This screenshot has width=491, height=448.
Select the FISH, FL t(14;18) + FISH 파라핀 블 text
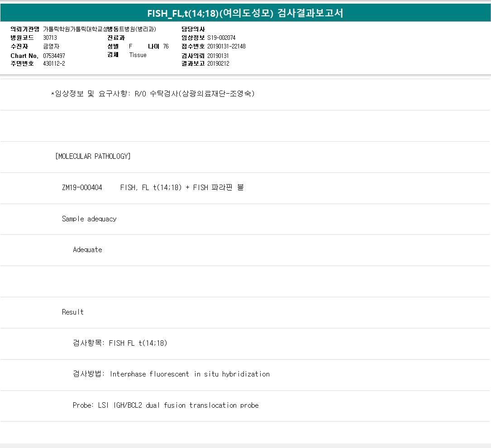(x=182, y=187)
